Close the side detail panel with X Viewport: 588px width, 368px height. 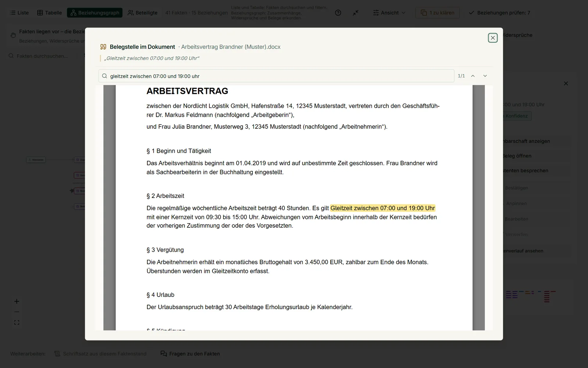pos(566,84)
